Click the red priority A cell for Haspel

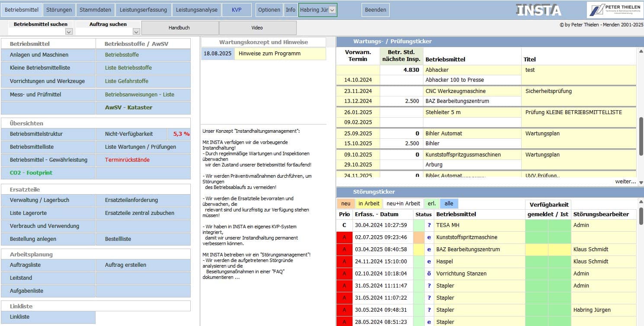[x=344, y=262]
